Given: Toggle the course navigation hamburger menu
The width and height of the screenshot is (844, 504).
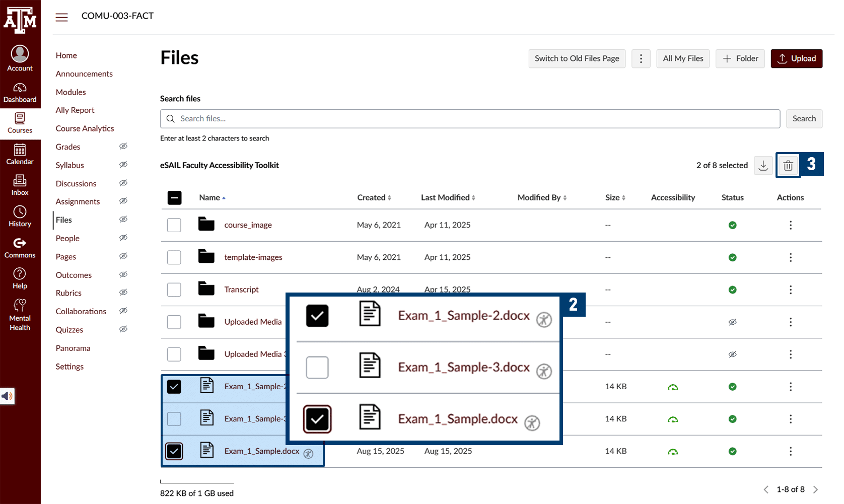Looking at the screenshot, I should click(x=61, y=17).
